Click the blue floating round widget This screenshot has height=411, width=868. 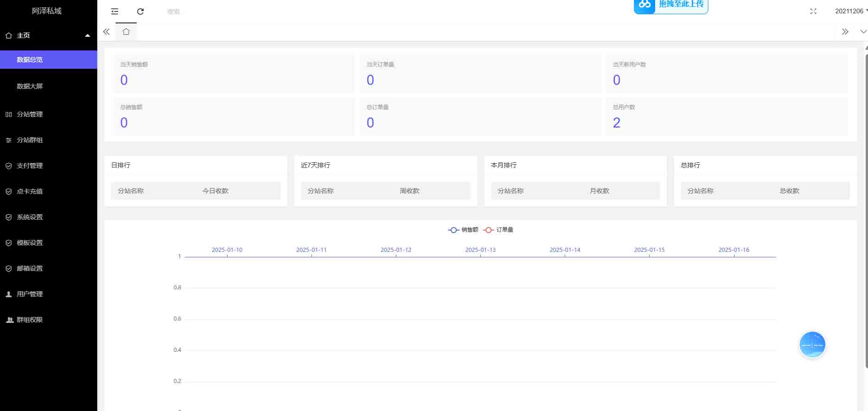click(x=812, y=344)
